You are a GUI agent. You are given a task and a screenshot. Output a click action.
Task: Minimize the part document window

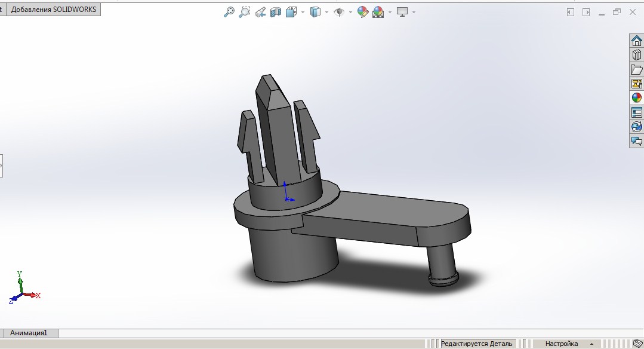point(602,14)
